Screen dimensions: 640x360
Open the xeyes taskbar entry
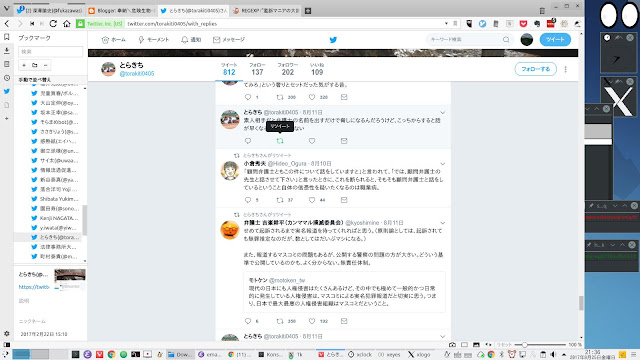389,355
